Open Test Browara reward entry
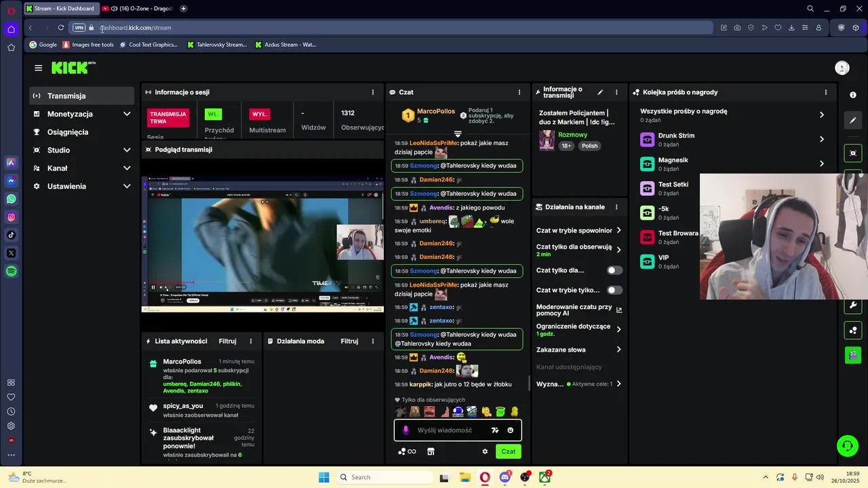Screen dimensions: 868x488 670,237
